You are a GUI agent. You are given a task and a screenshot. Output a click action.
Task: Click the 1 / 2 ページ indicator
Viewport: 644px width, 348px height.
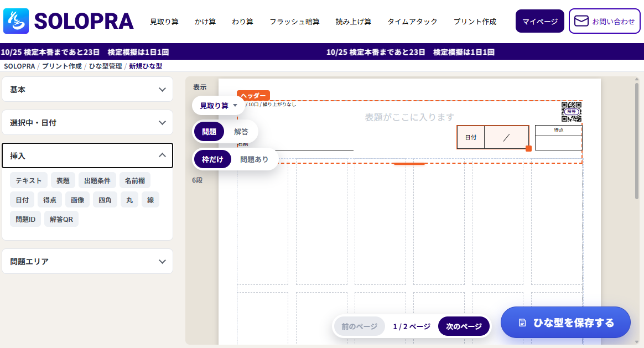click(412, 326)
